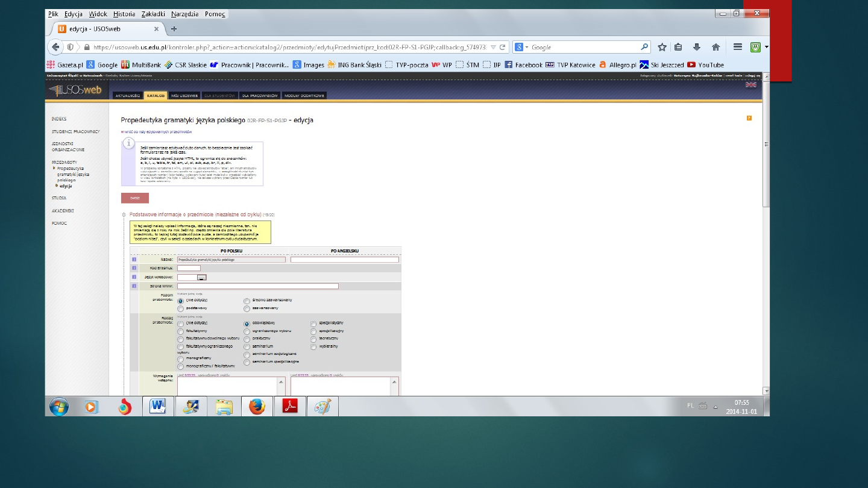
Task: Click the Firefox back arrow button
Action: point(55,47)
